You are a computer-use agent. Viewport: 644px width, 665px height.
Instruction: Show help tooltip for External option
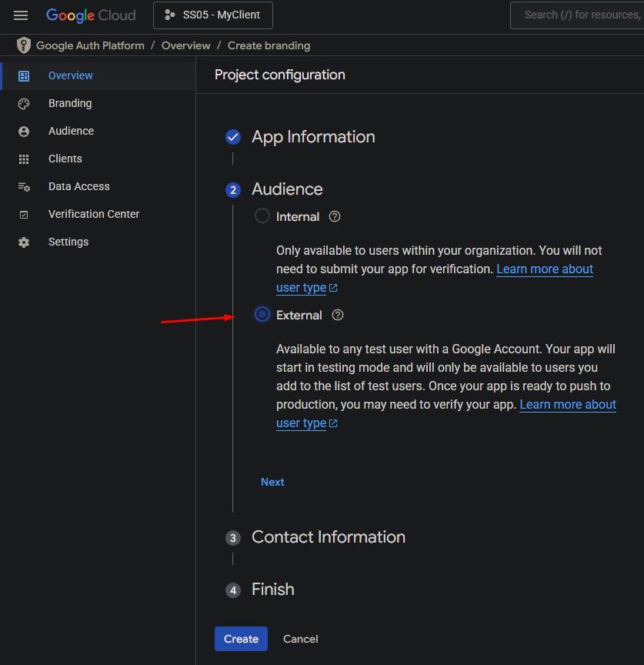(338, 315)
